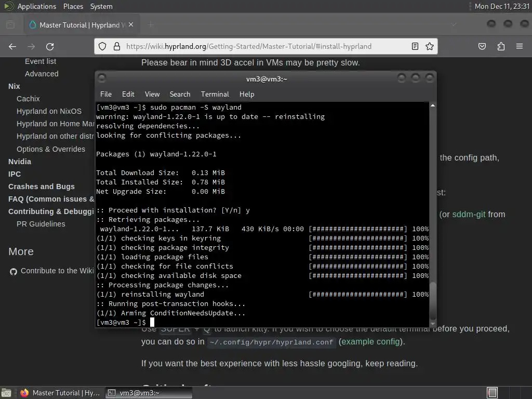Select the Master Tutorial browser tab
This screenshot has width=532, height=399.
tap(82, 25)
